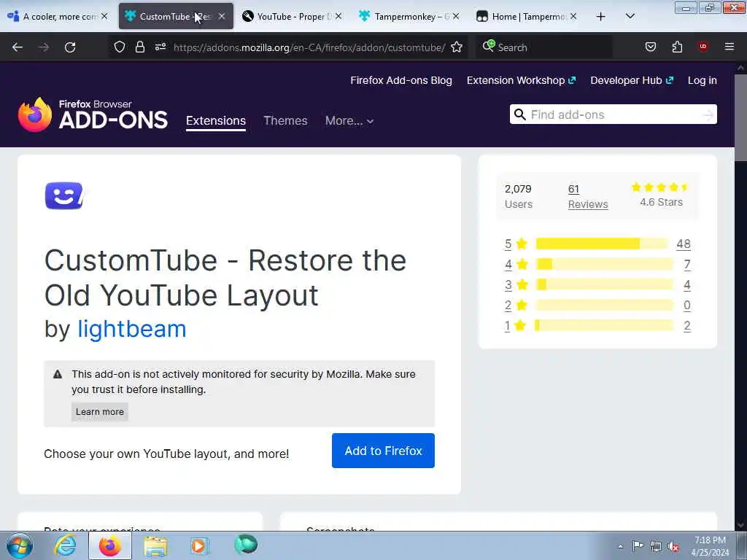Image resolution: width=747 pixels, height=560 pixels.
Task: Click magnifier icon in Find add-ons box
Action: tap(519, 114)
